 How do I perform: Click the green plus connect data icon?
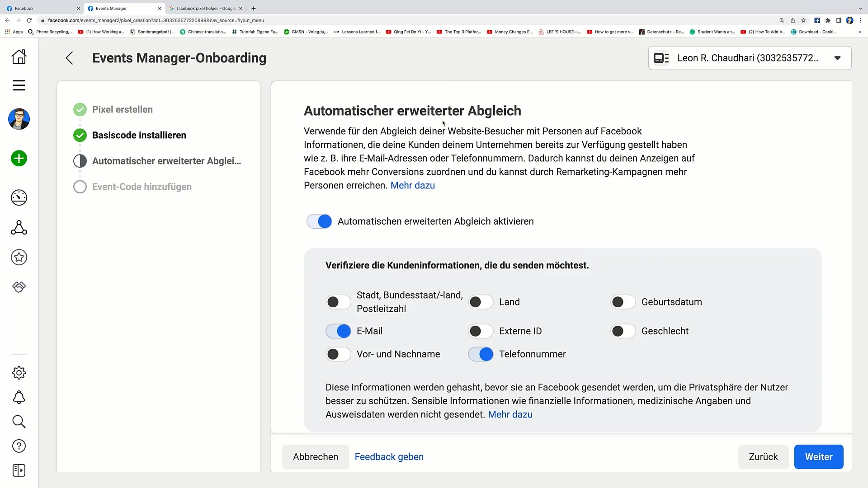[19, 159]
